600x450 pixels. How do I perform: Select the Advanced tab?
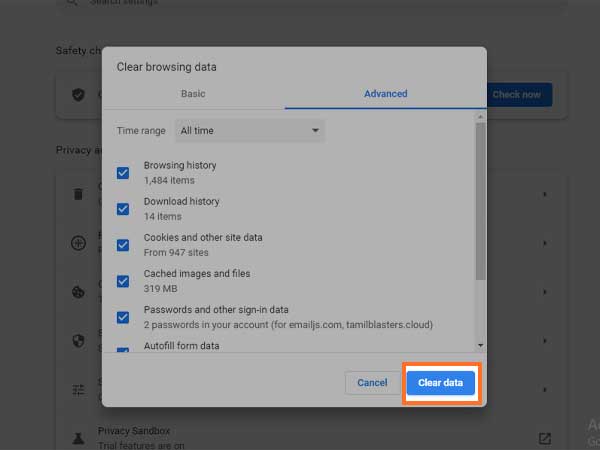[386, 94]
